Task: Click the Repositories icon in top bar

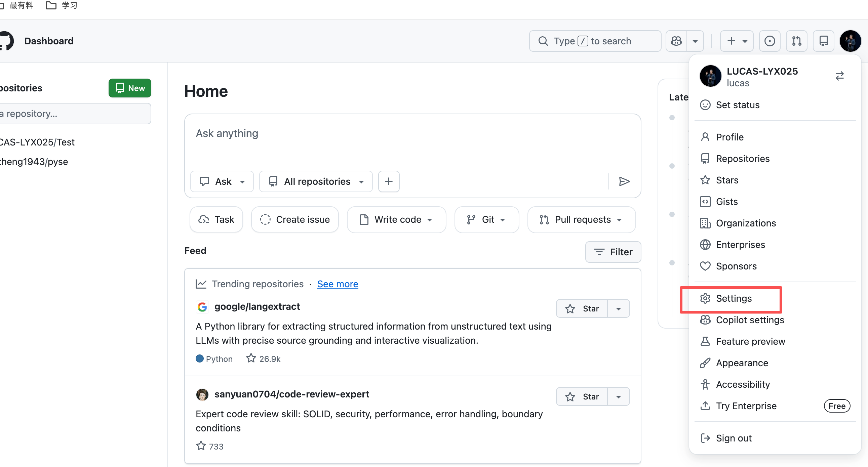Action: coord(823,41)
